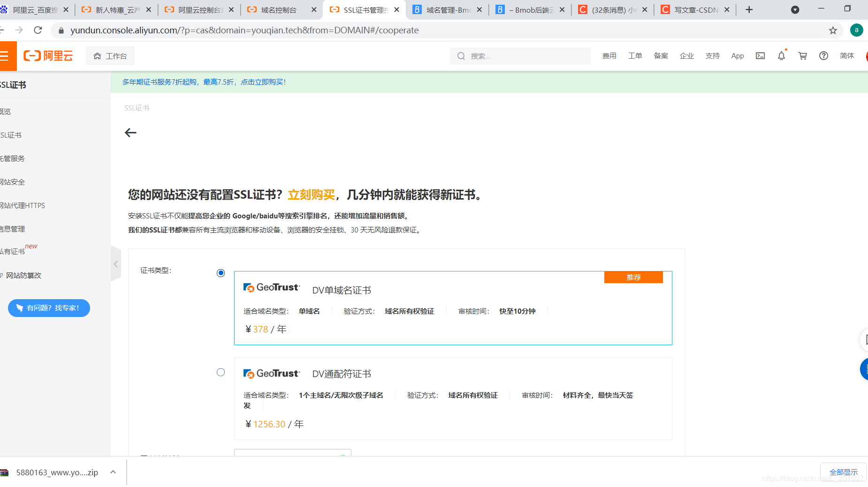
Task: Expand the download item options chevron
Action: point(113,472)
